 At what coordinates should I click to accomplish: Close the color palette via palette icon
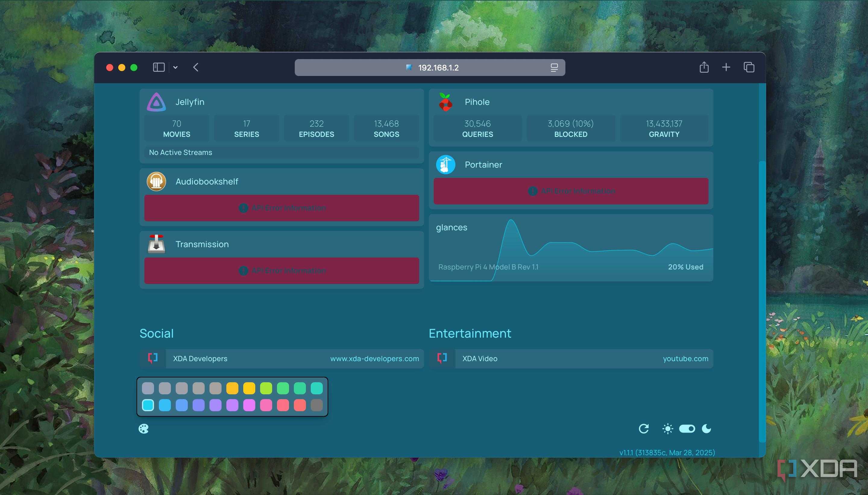coord(143,429)
